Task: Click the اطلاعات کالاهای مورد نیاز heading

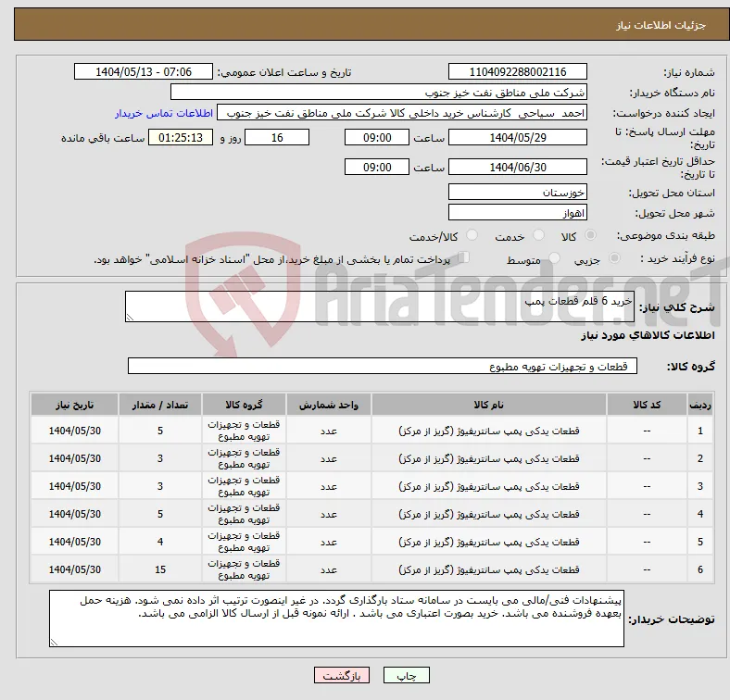Action: point(648,335)
